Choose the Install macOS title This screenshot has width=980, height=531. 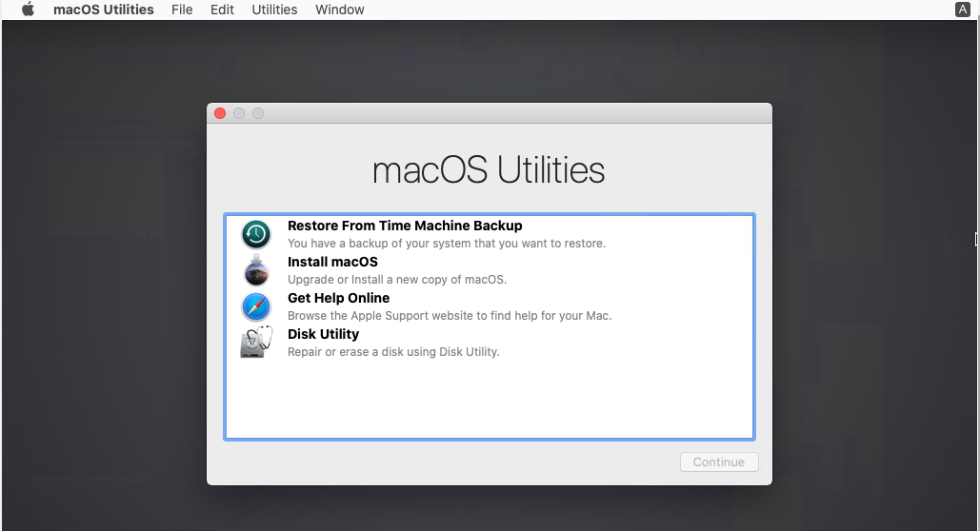[x=332, y=262]
